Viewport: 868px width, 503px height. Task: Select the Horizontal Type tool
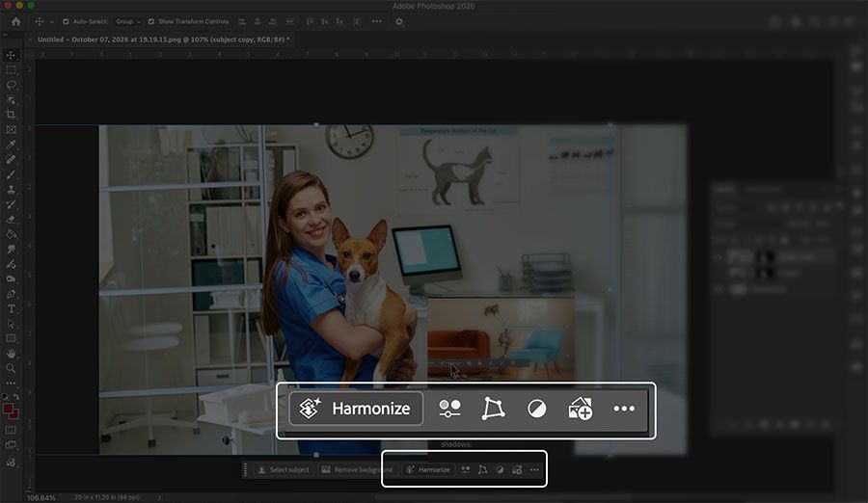(x=11, y=308)
